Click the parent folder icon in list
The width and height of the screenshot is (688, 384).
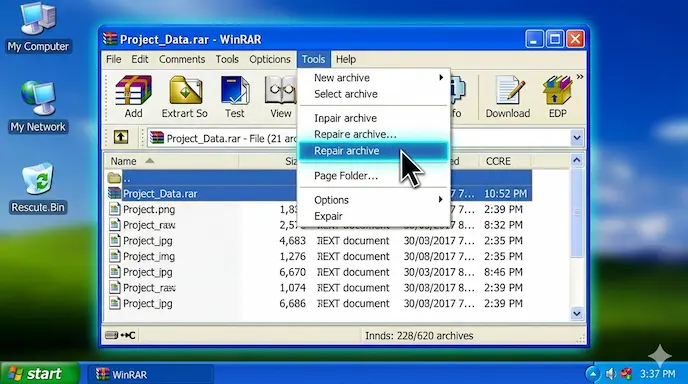click(114, 178)
